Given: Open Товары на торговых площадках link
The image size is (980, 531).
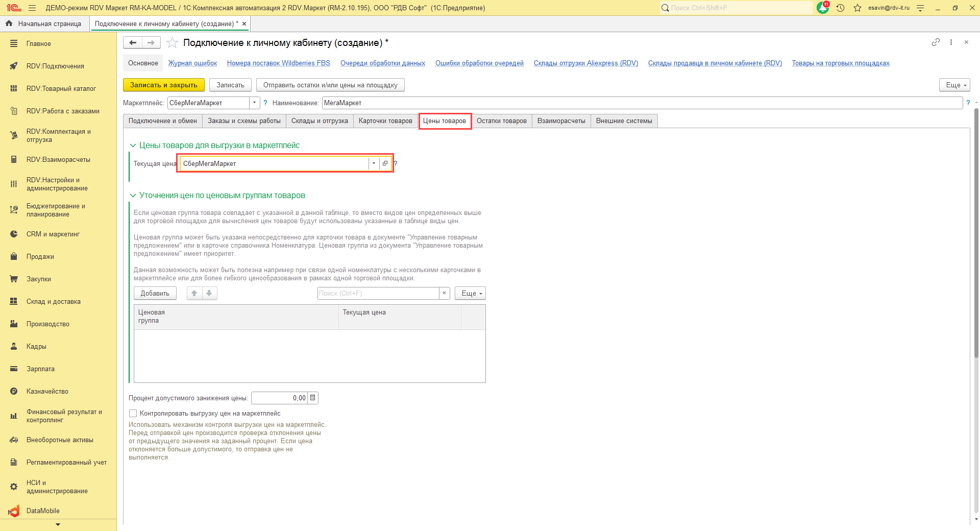Looking at the screenshot, I should pos(841,63).
